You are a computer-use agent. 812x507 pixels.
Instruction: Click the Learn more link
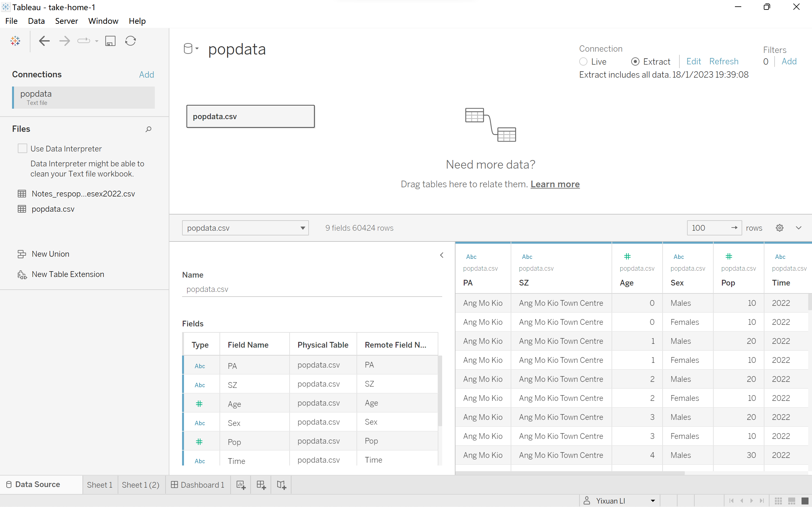(555, 184)
